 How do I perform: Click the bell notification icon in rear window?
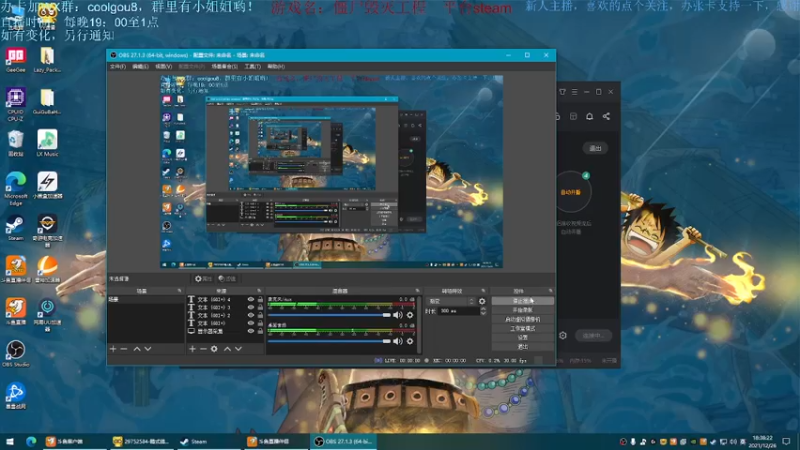click(x=589, y=116)
